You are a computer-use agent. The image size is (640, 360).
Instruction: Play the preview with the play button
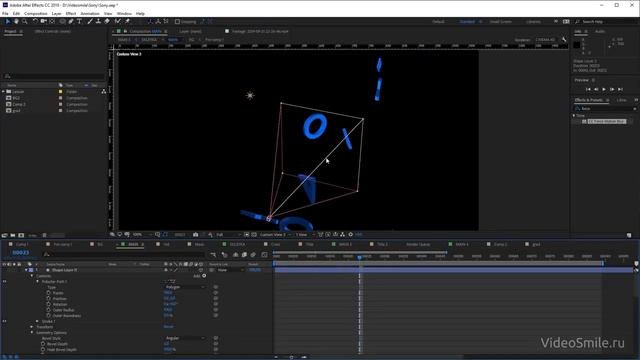[x=604, y=89]
